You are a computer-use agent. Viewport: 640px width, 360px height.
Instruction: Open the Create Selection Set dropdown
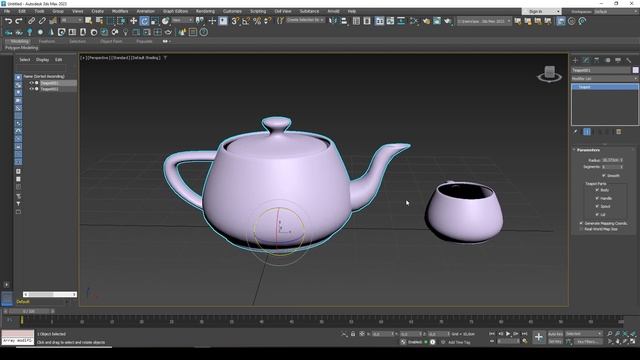tap(305, 20)
